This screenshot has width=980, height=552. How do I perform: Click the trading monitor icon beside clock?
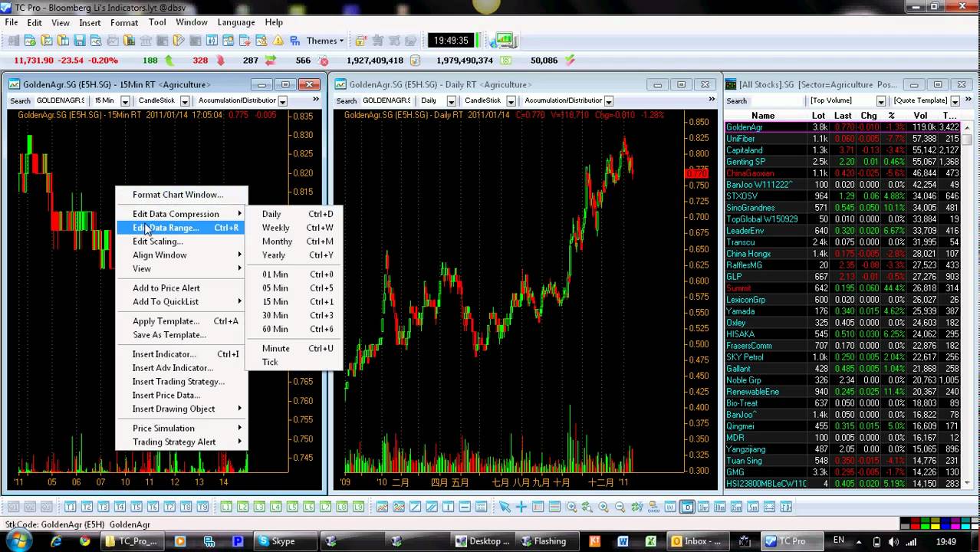[x=505, y=40]
